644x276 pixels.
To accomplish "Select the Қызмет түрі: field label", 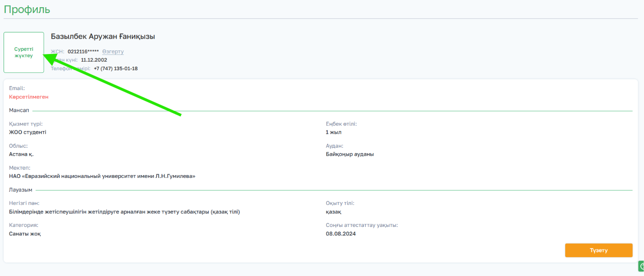I will (26, 123).
